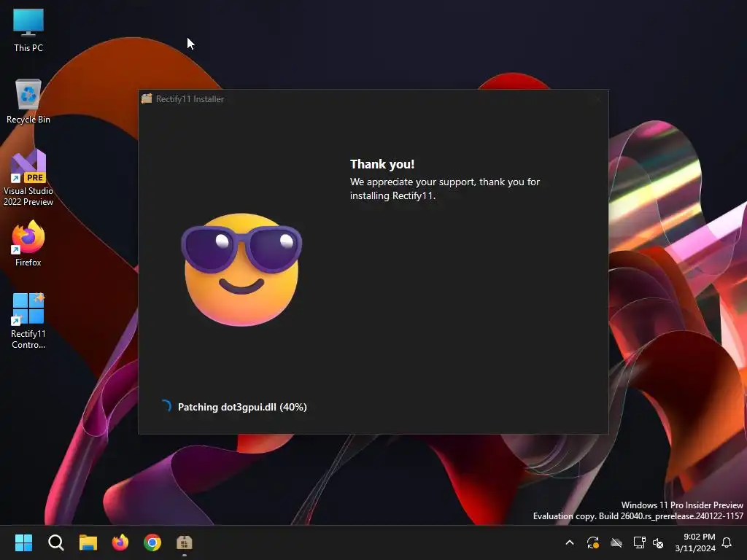Click the Windows Update tray icon
The width and height of the screenshot is (747, 560).
pyautogui.click(x=592, y=542)
